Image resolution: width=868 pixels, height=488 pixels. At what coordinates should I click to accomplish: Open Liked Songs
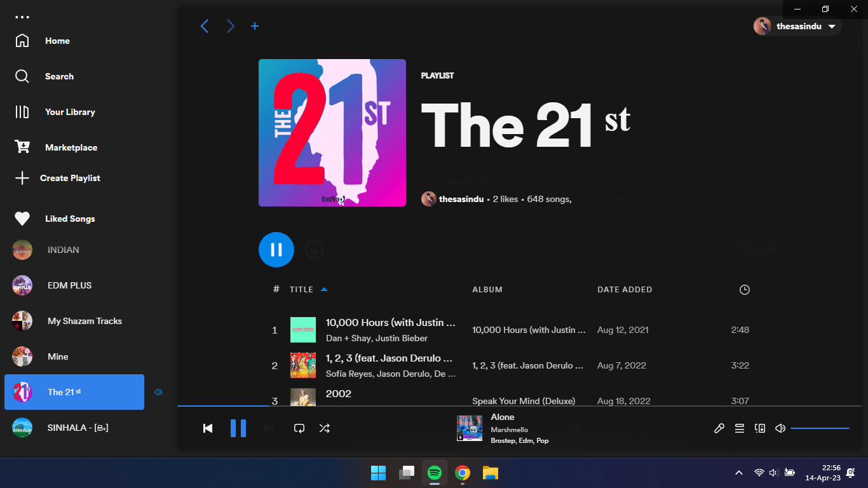pos(70,219)
